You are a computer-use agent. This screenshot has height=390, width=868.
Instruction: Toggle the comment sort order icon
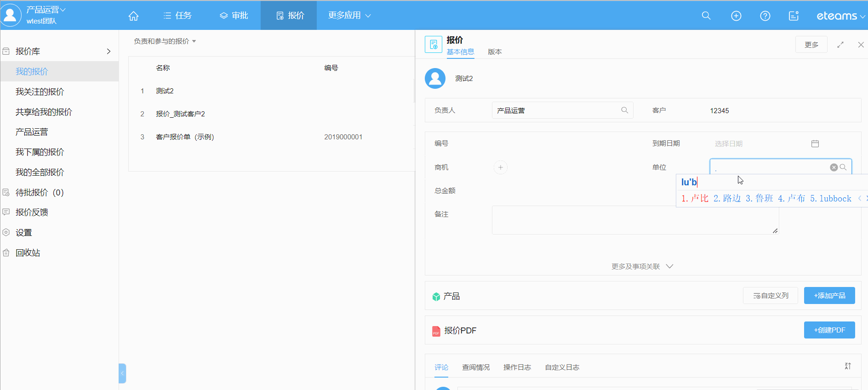[x=848, y=366]
